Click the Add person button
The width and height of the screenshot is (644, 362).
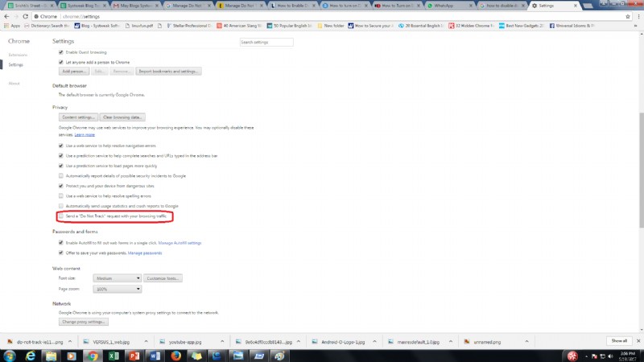tap(73, 72)
